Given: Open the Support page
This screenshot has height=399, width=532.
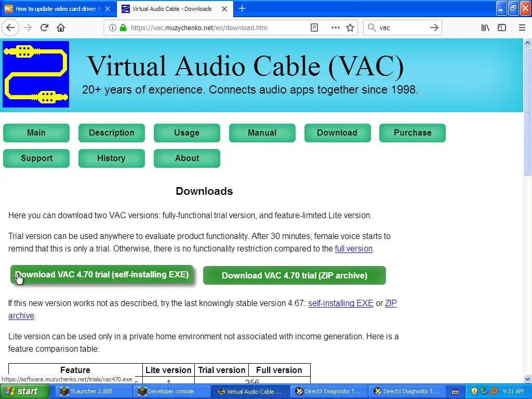Looking at the screenshot, I should 36,158.
